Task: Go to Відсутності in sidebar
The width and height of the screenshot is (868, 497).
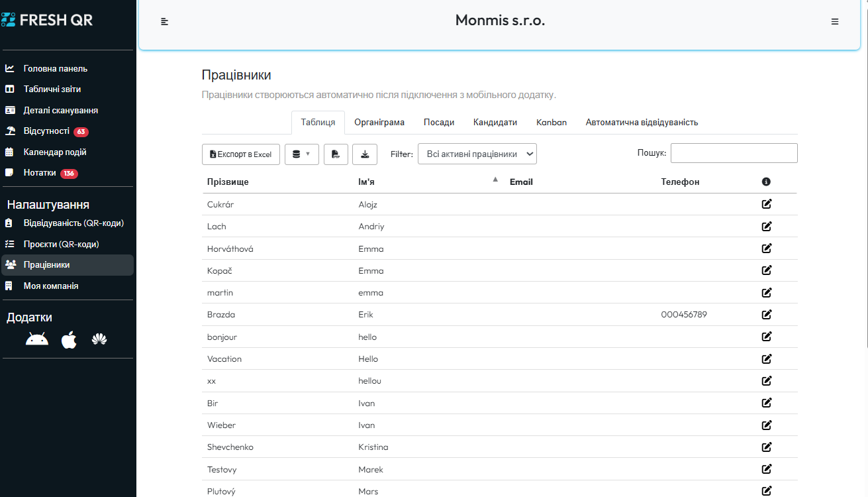Action: point(46,131)
